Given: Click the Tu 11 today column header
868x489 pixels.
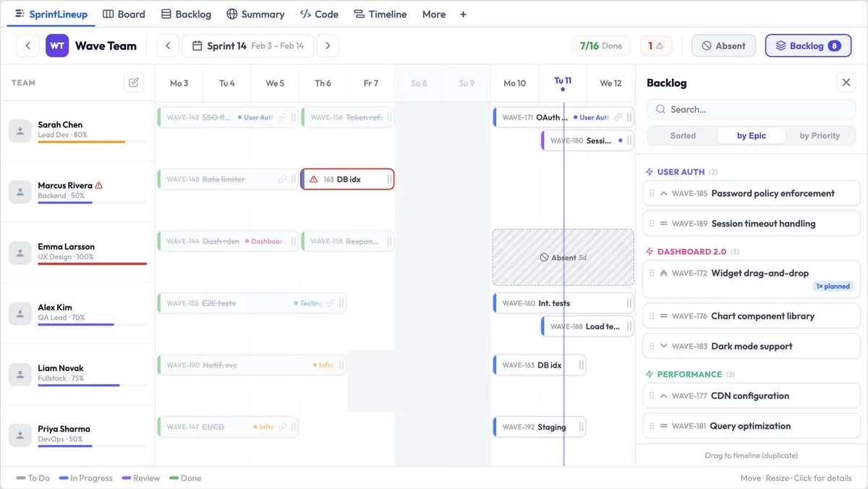Looking at the screenshot, I should pos(563,82).
